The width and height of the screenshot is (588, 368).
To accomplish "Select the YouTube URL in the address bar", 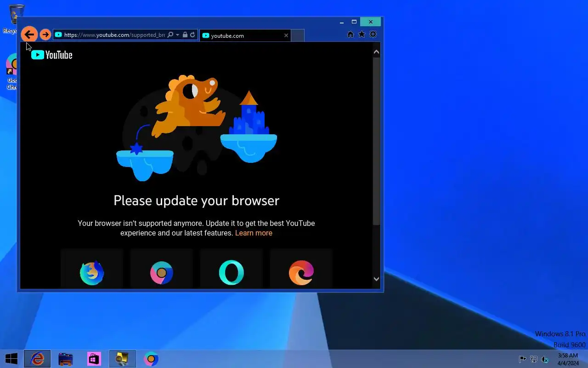I will click(114, 34).
